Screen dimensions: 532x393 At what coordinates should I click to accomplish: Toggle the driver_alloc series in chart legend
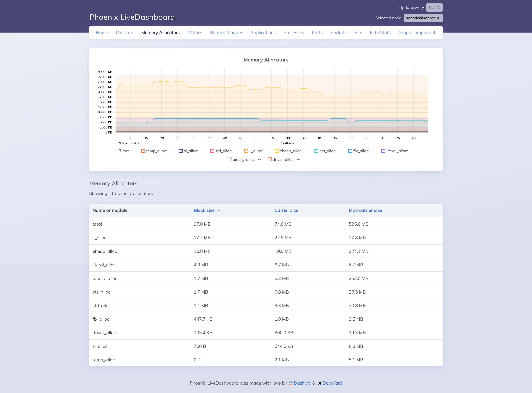(x=270, y=159)
